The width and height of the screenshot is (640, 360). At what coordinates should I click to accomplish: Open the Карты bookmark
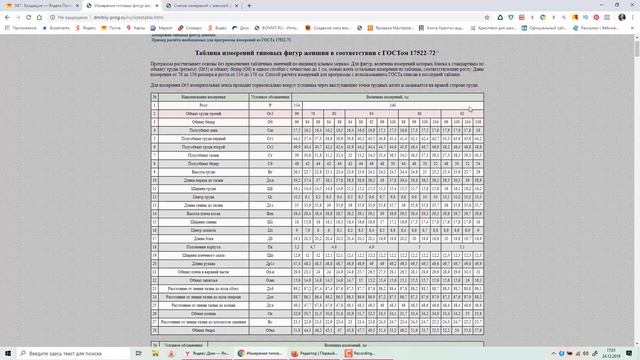tap(136, 28)
